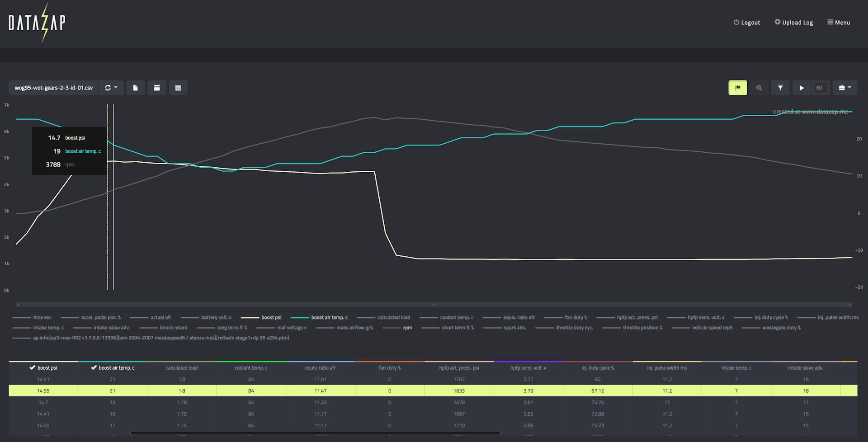Open the filter funnel tool
Screen dimensions: 868x442
[x=780, y=88]
